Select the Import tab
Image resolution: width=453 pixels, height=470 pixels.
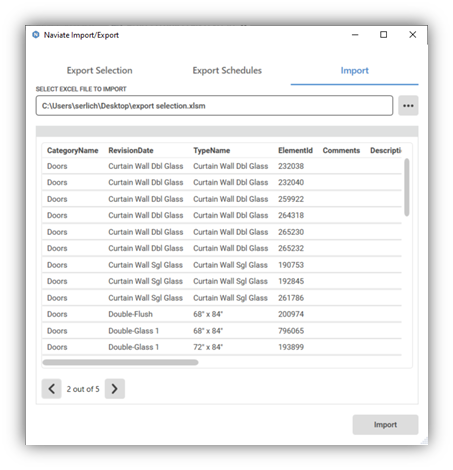(354, 70)
